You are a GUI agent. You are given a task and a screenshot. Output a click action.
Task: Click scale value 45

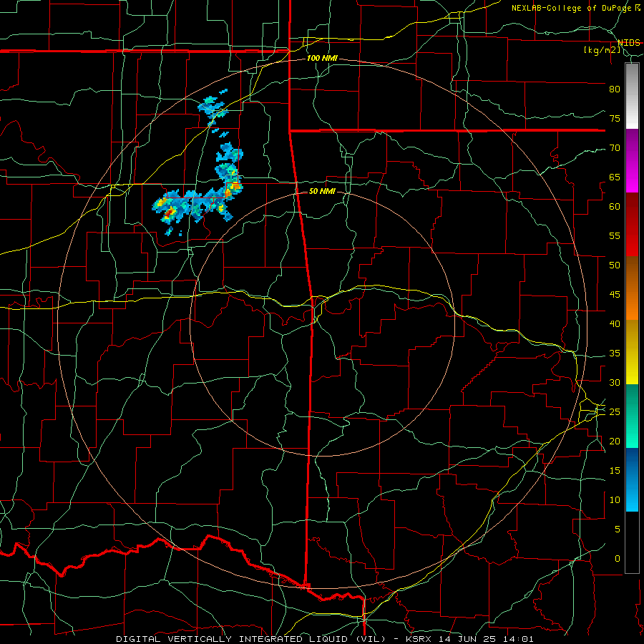pos(615,295)
